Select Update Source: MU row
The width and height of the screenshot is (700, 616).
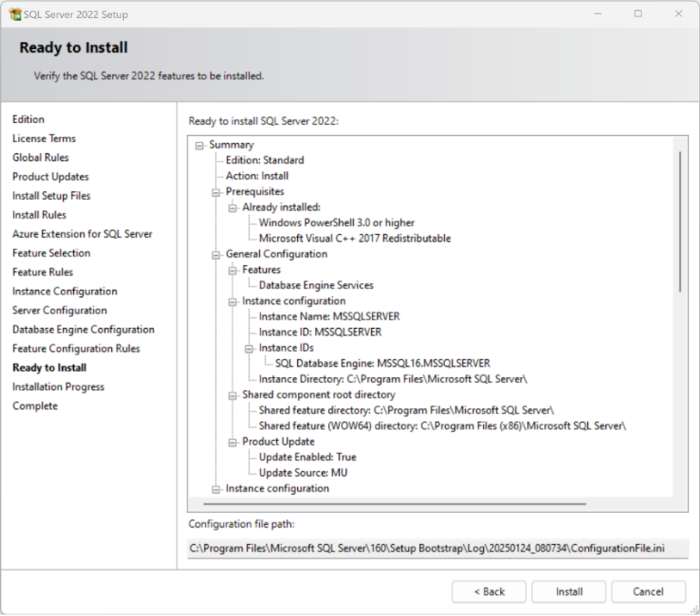tap(304, 473)
